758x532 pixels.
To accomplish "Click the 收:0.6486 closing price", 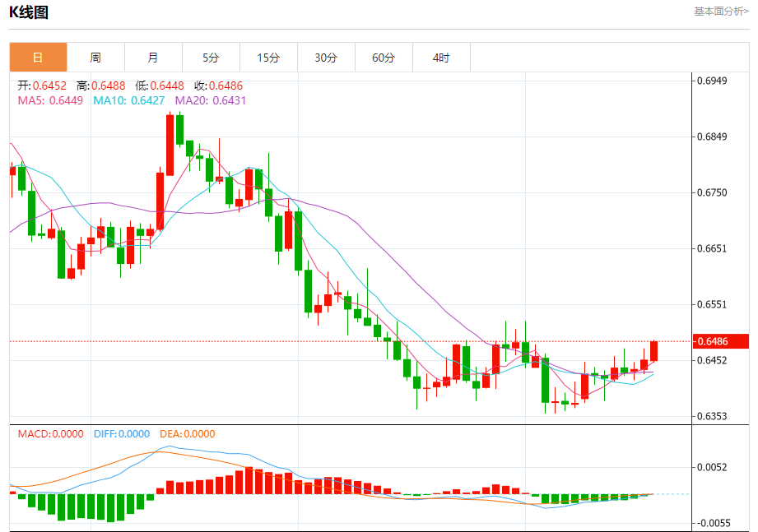I will [218, 86].
